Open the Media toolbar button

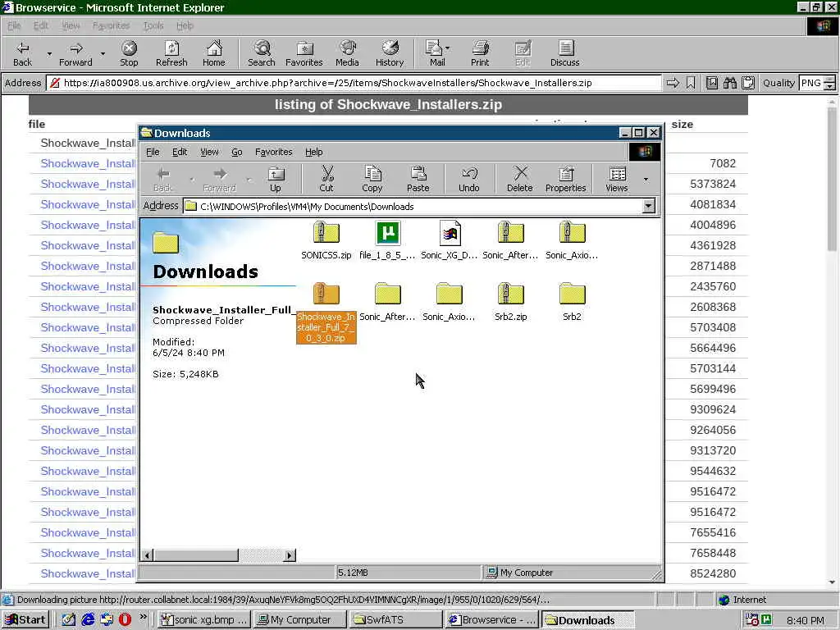[347, 53]
